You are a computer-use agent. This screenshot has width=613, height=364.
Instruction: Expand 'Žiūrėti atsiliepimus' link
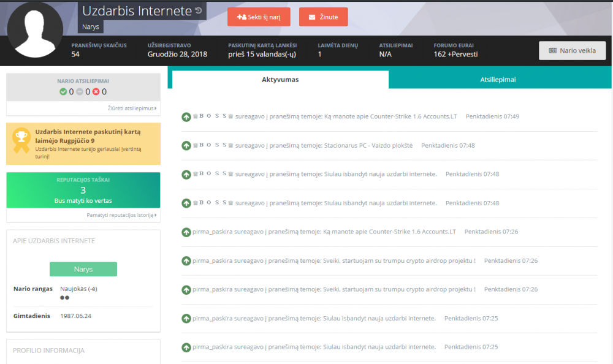coord(131,108)
